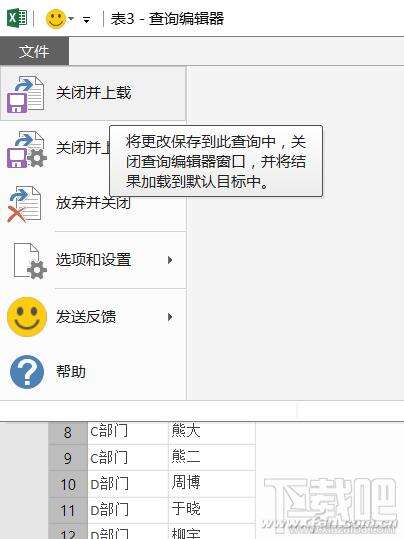The width and height of the screenshot is (404, 539).
Task: Click the 关闭并上载 save icon
Action: 26,95
